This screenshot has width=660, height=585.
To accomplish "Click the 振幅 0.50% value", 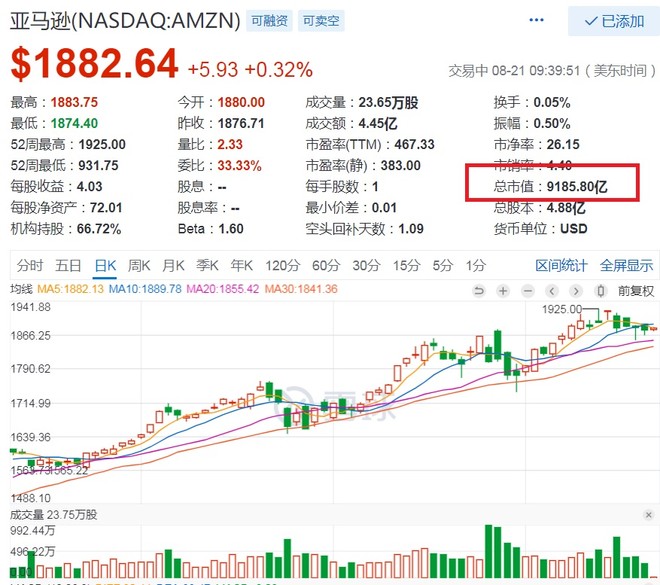I will click(552, 123).
